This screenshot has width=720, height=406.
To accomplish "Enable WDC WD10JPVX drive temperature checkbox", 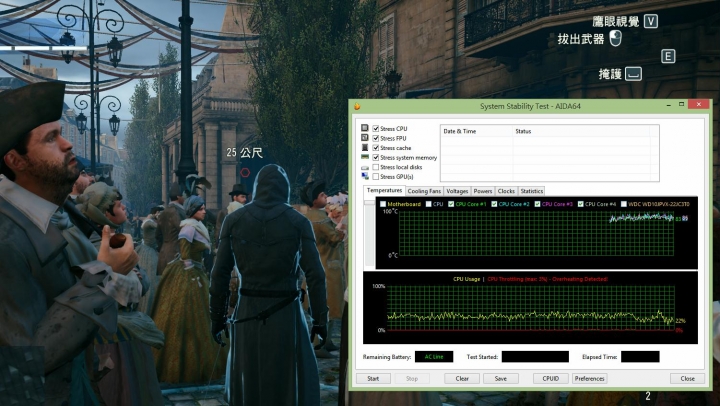I will click(624, 204).
